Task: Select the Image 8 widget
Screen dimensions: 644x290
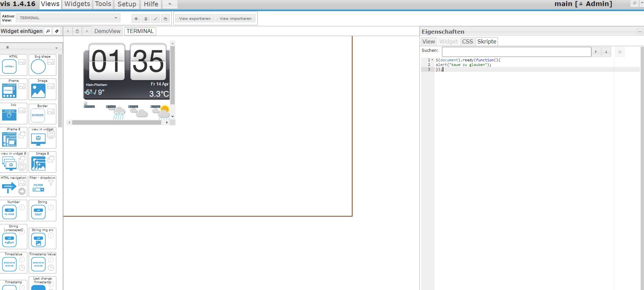Action: (x=43, y=162)
